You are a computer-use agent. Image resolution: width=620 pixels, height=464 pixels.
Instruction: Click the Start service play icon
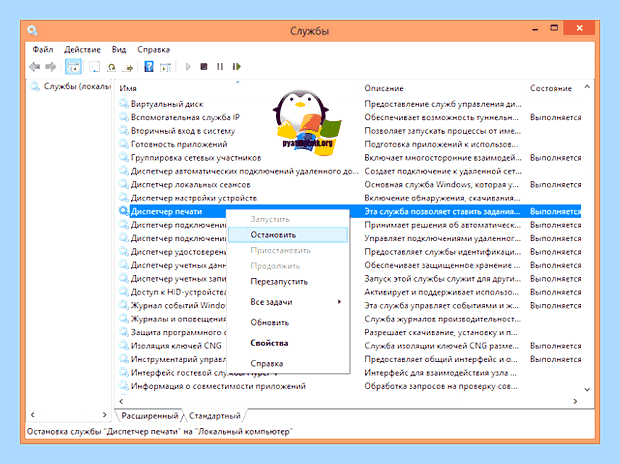tap(188, 66)
